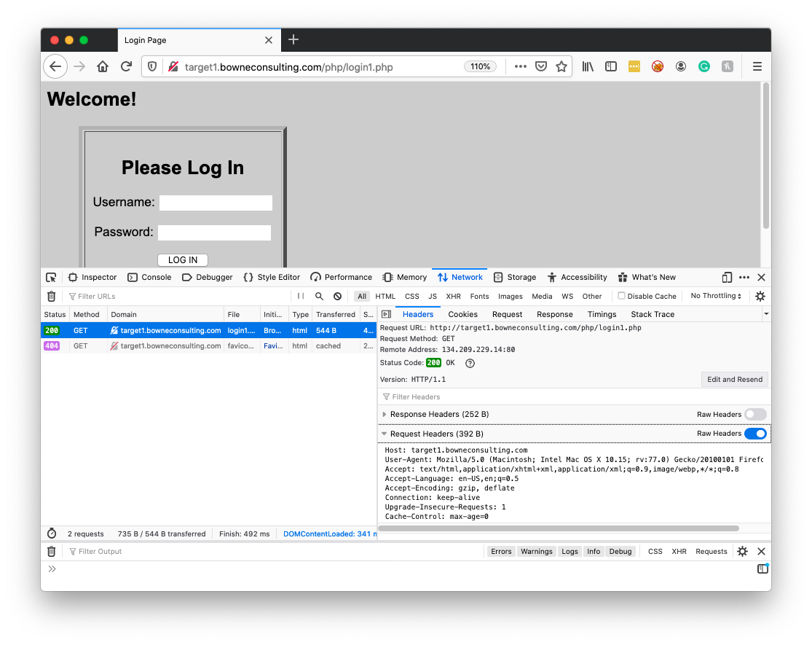Click the headers horizontal scrollbar
The image size is (812, 645).
coord(559,528)
